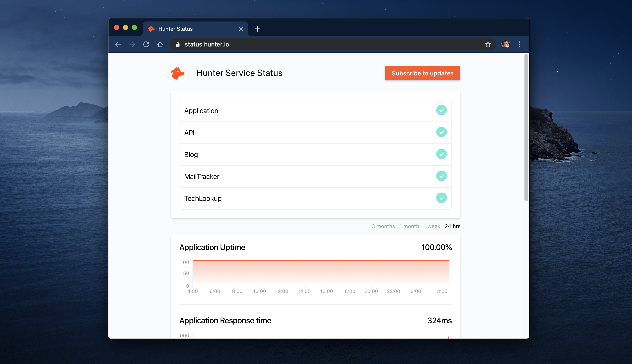Switch graph range to 1 week

(432, 226)
